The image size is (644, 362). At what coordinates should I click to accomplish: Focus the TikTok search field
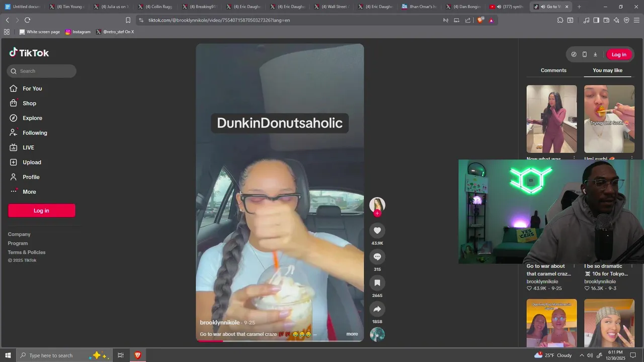tap(42, 71)
